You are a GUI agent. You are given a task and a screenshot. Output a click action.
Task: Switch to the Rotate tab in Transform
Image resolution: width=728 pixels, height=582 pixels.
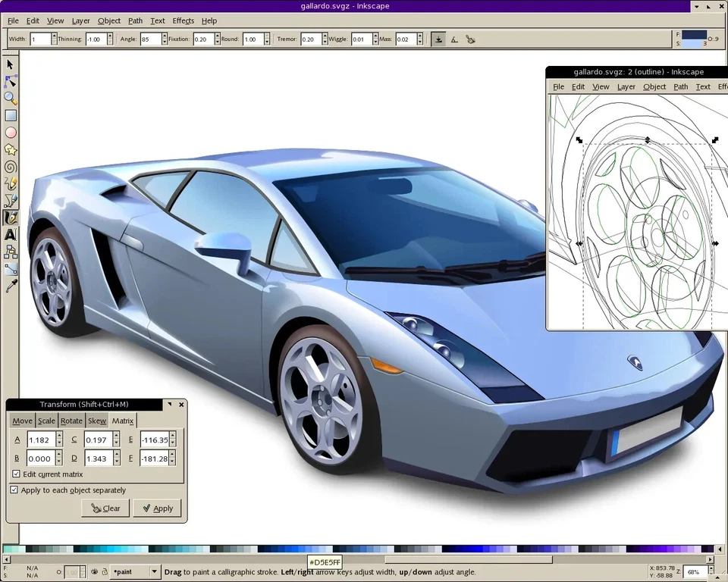click(71, 421)
